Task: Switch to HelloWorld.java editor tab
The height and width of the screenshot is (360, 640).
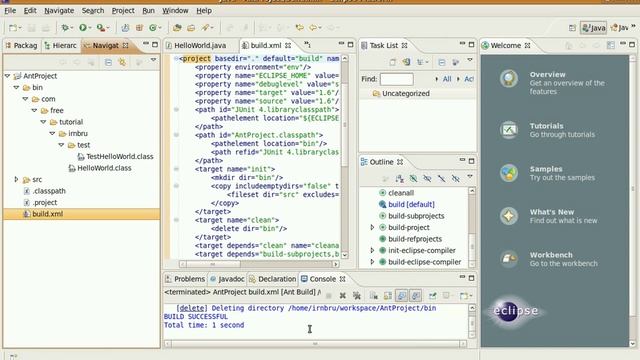Action: coord(200,45)
